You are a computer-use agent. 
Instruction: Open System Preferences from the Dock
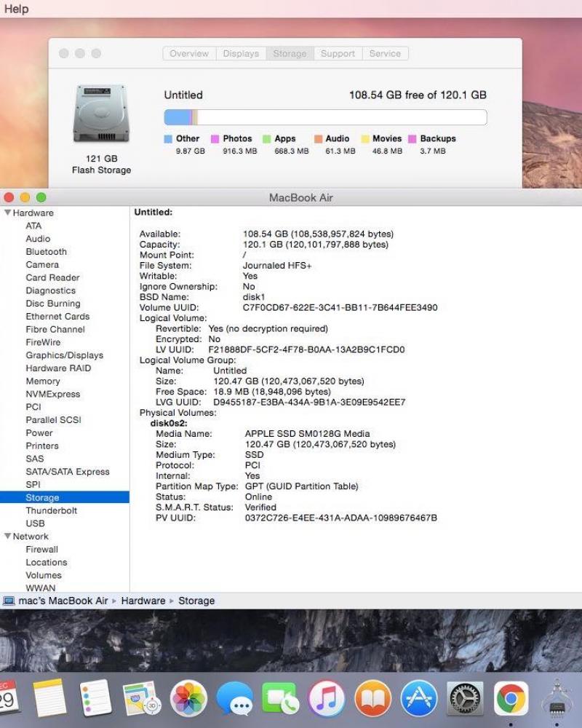465,698
